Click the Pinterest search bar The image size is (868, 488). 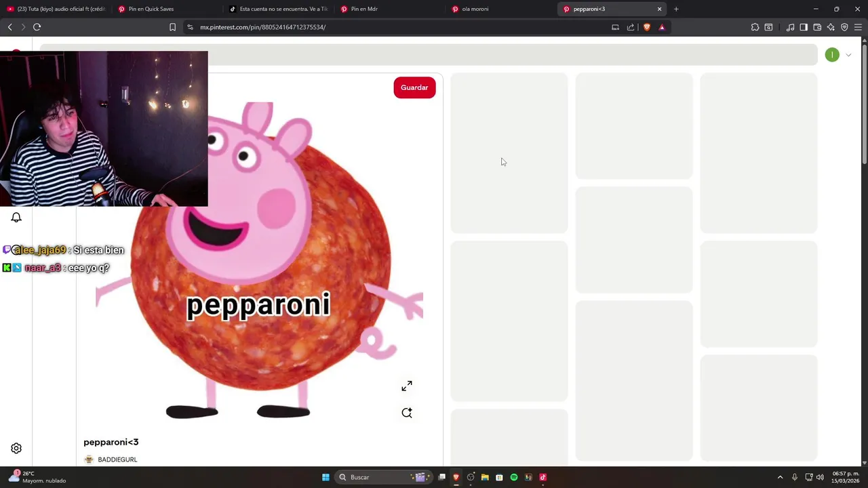coord(429,55)
